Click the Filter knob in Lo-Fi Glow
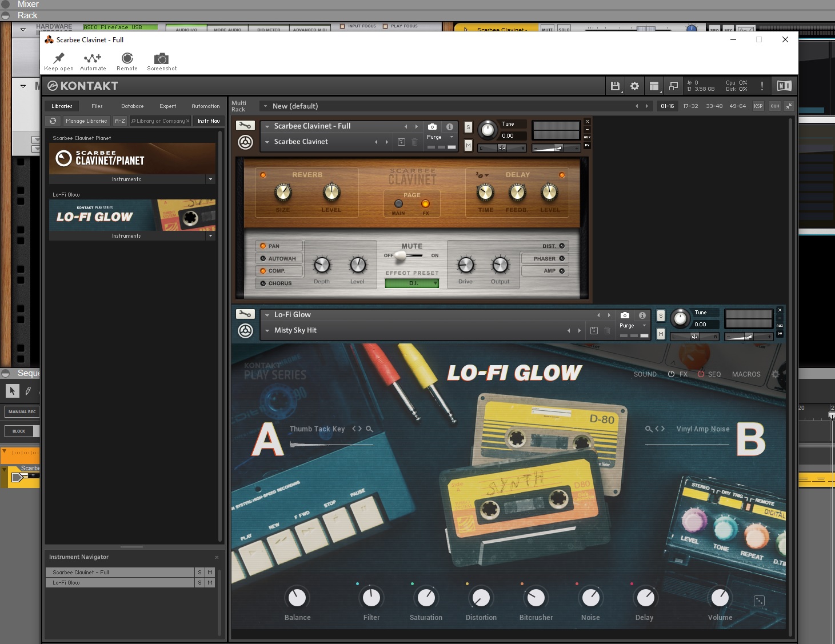This screenshot has width=835, height=644. 371,597
